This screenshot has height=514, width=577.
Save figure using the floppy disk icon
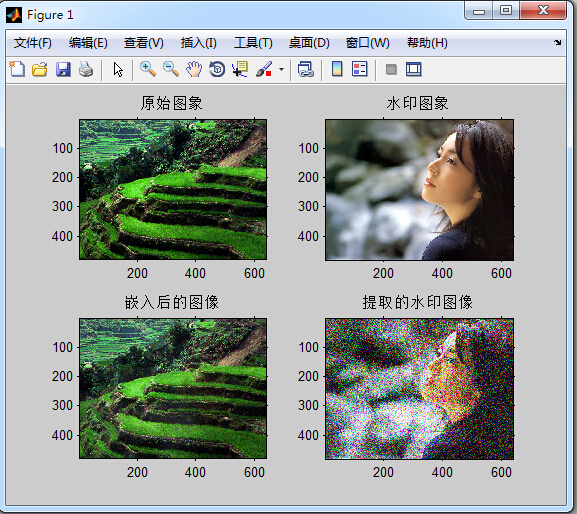point(63,69)
